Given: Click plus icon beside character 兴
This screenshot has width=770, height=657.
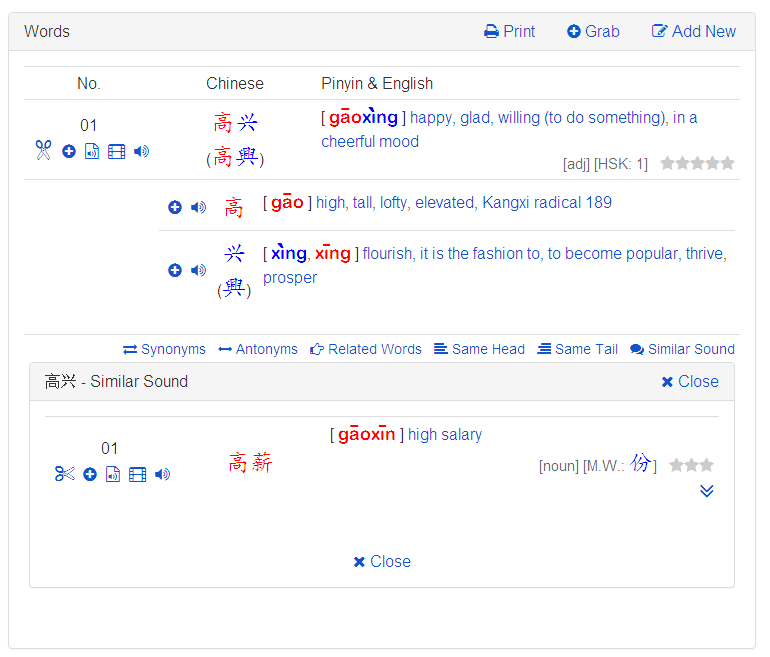Looking at the screenshot, I should [175, 270].
